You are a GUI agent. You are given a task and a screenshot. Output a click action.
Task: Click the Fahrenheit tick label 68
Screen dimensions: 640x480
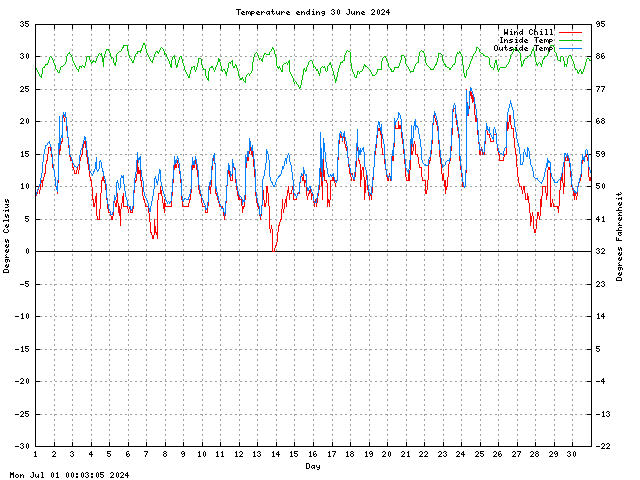[601, 121]
